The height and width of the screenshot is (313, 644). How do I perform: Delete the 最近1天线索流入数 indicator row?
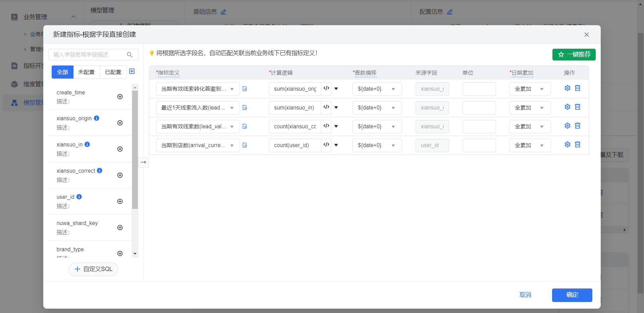578,107
